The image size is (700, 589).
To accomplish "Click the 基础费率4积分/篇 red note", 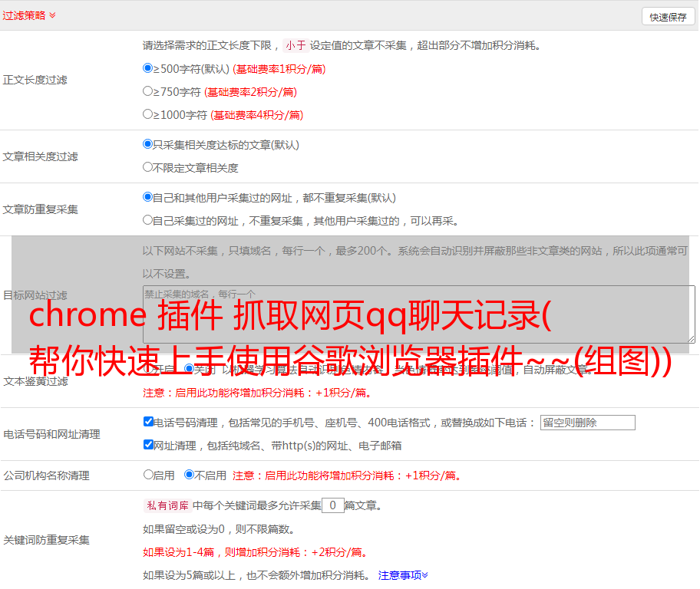I will point(256,115).
